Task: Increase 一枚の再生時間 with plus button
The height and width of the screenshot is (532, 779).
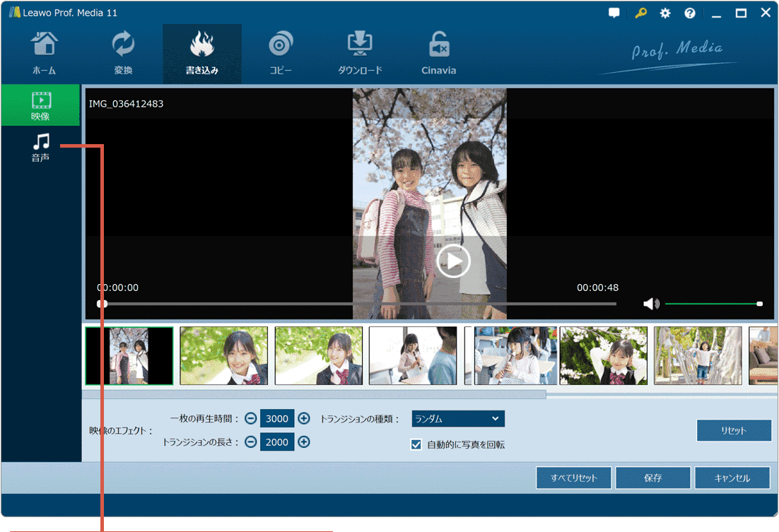Action: [304, 418]
